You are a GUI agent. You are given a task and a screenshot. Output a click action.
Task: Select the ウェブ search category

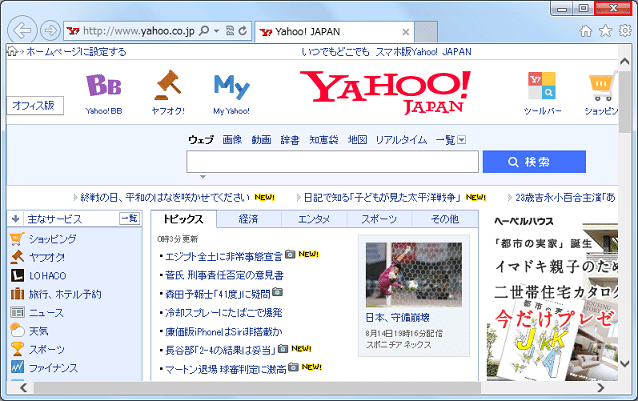(x=201, y=140)
